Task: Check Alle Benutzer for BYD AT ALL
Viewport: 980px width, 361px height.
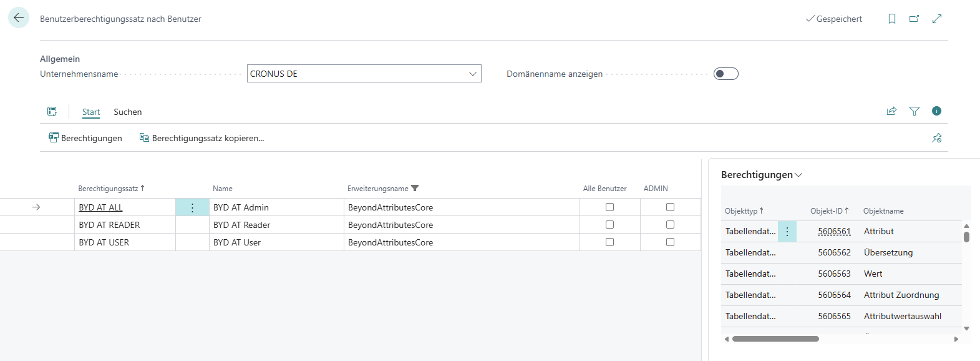Action: (x=610, y=207)
